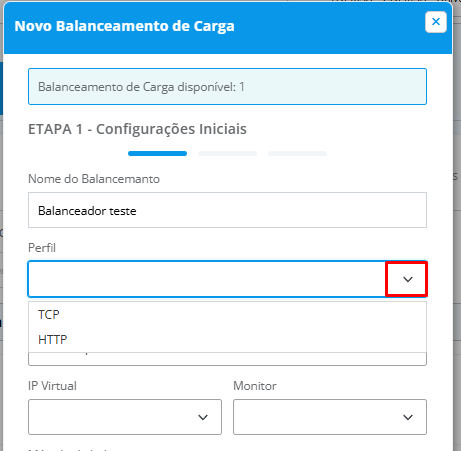Expand the Monitor dropdown chevron
Image resolution: width=461 pixels, height=451 pixels.
point(408,417)
